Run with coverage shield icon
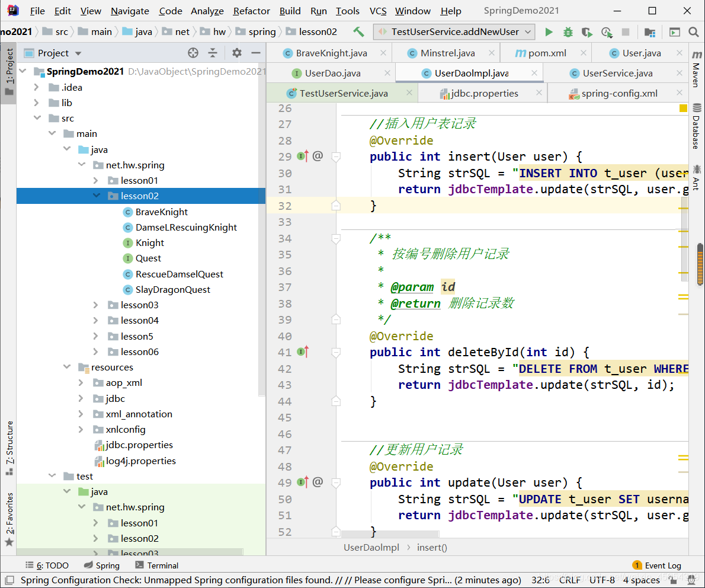Viewport: 705px width, 588px height. tap(587, 32)
